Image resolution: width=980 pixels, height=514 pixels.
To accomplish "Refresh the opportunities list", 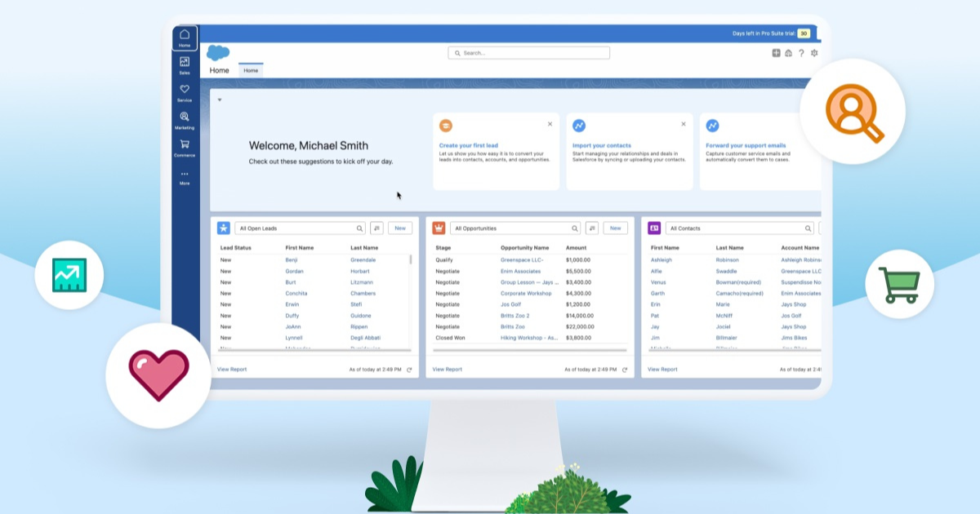I will [625, 370].
